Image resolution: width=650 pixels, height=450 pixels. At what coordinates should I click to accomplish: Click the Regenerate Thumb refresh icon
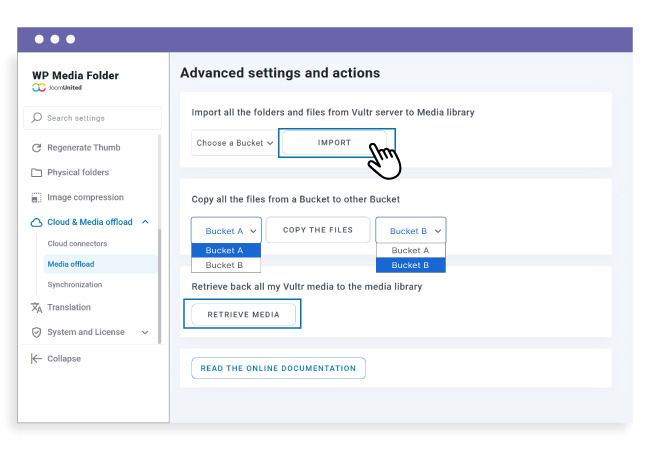point(36,148)
